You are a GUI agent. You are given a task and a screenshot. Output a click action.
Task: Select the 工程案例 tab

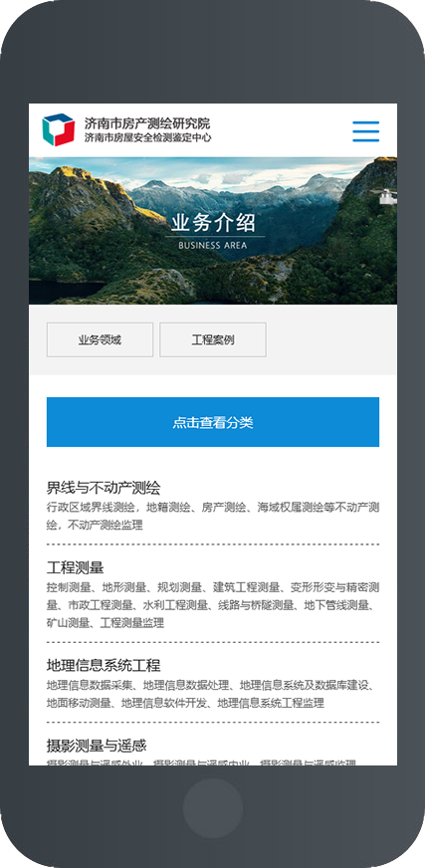213,339
